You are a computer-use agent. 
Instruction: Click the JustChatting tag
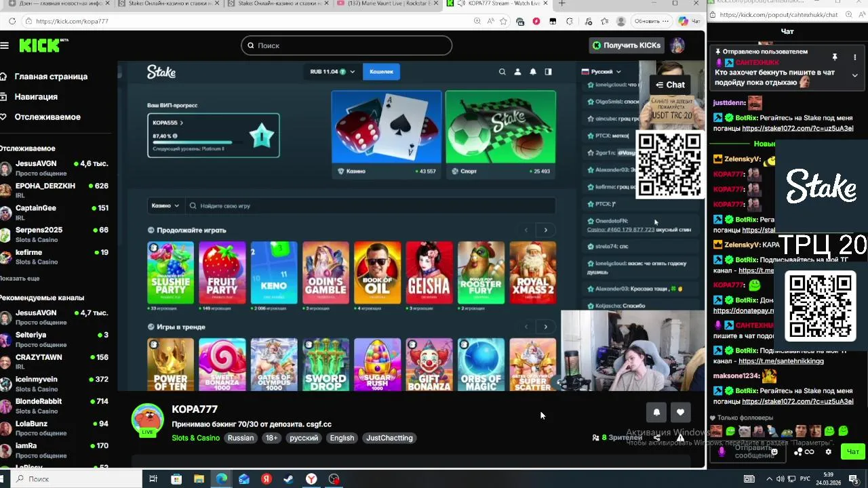pos(389,438)
